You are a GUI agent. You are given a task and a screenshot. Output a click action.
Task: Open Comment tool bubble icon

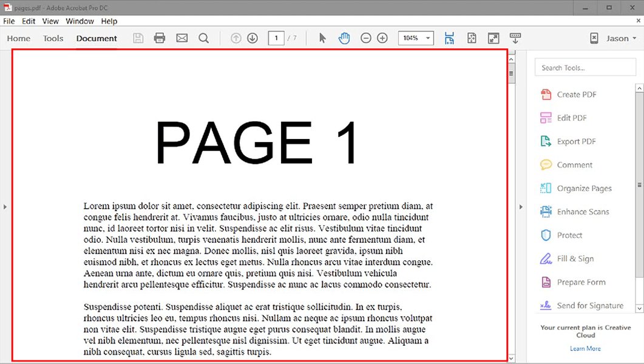point(546,164)
